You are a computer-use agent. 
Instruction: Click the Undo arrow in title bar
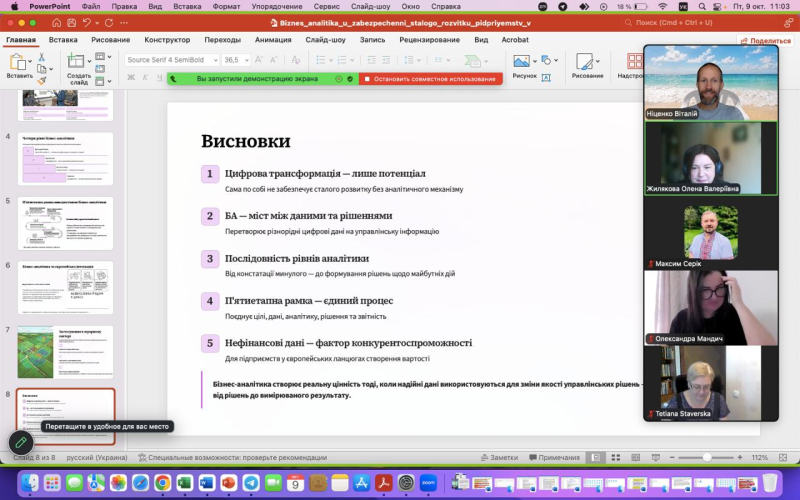[87, 23]
